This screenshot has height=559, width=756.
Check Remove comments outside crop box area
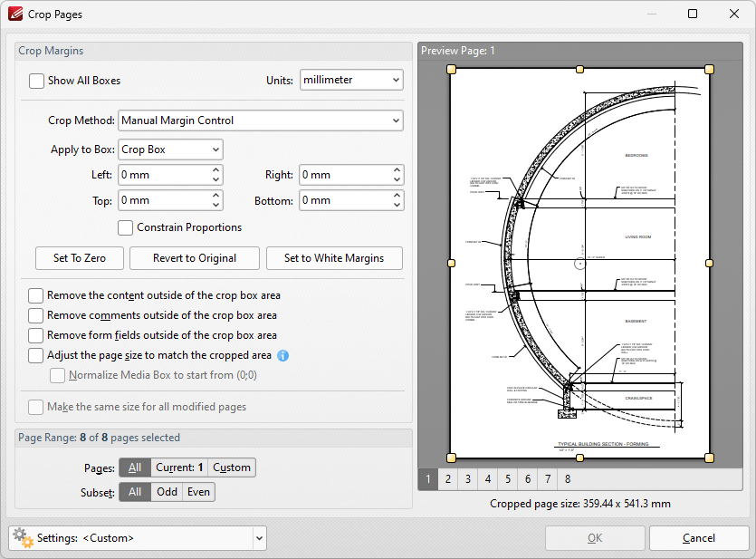tap(35, 315)
